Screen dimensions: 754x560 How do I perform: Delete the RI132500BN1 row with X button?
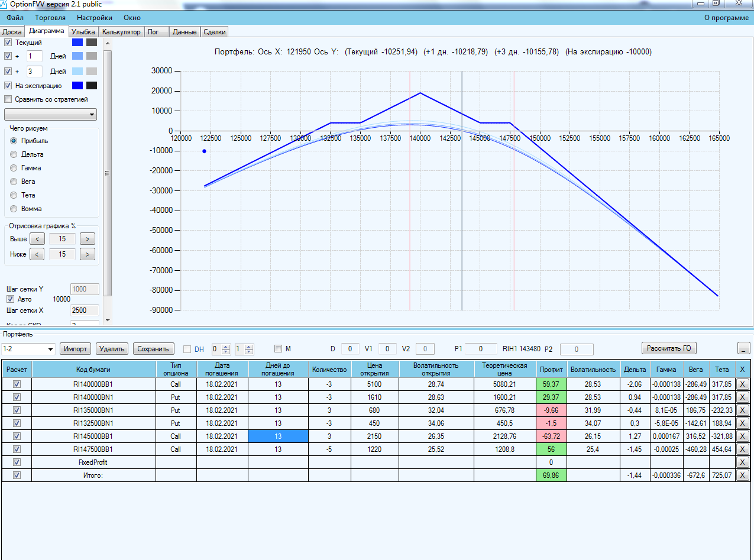coord(743,423)
